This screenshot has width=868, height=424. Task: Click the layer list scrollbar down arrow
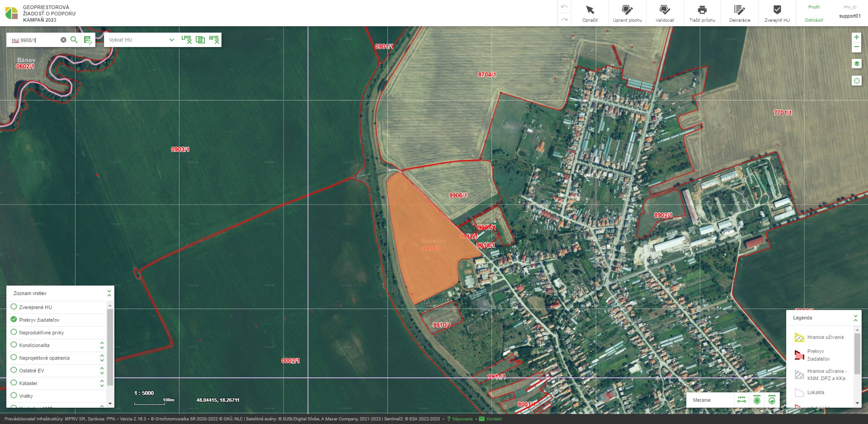click(110, 403)
